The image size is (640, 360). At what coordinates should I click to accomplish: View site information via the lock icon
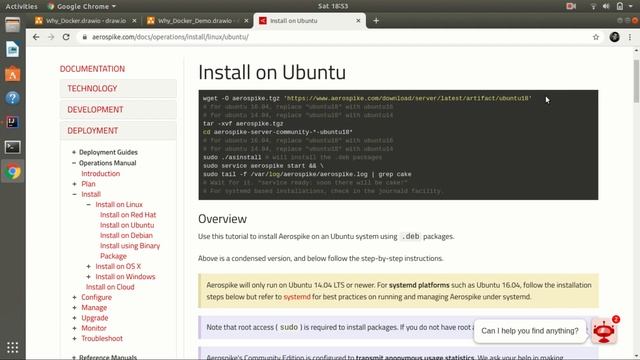click(x=84, y=37)
